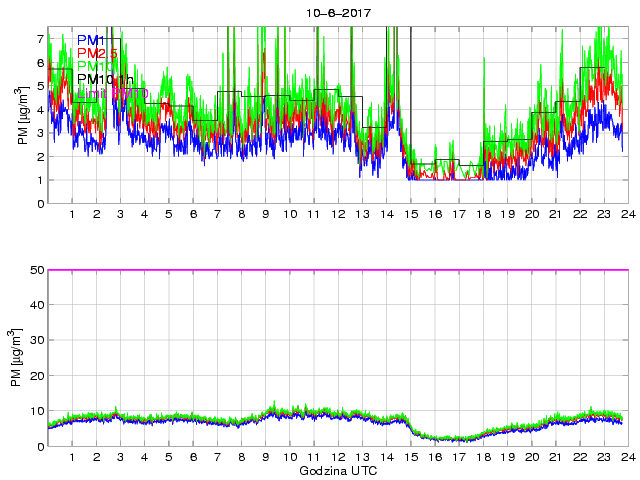Click hour 12 tick on the top chart
This screenshot has width=640, height=480.
(x=338, y=215)
